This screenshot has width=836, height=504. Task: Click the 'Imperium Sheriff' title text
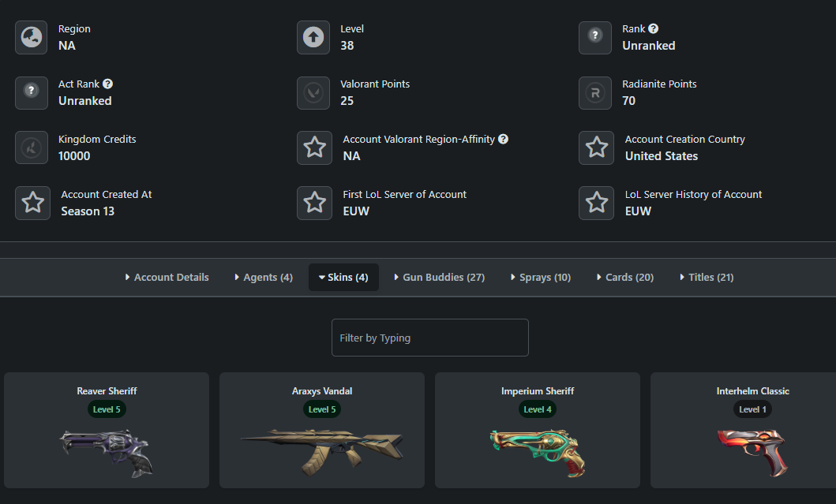pos(538,391)
